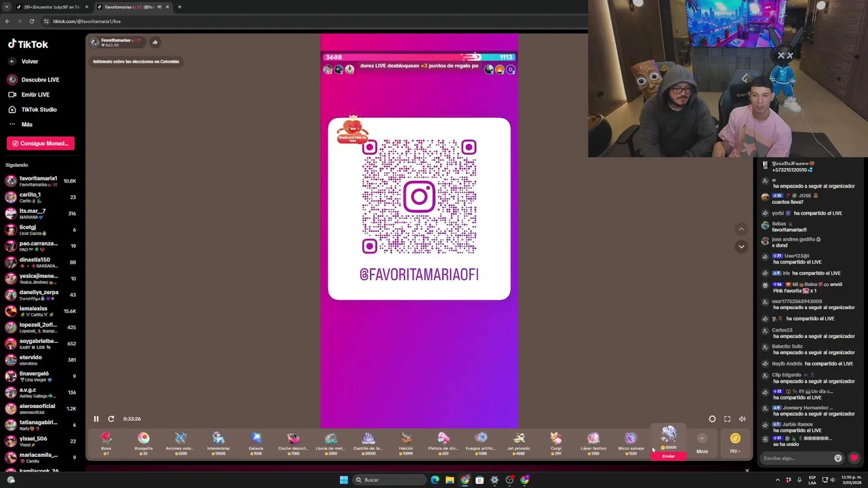The width and height of the screenshot is (868, 488).
Task: Send a heart like in chat
Action: pos(854,458)
